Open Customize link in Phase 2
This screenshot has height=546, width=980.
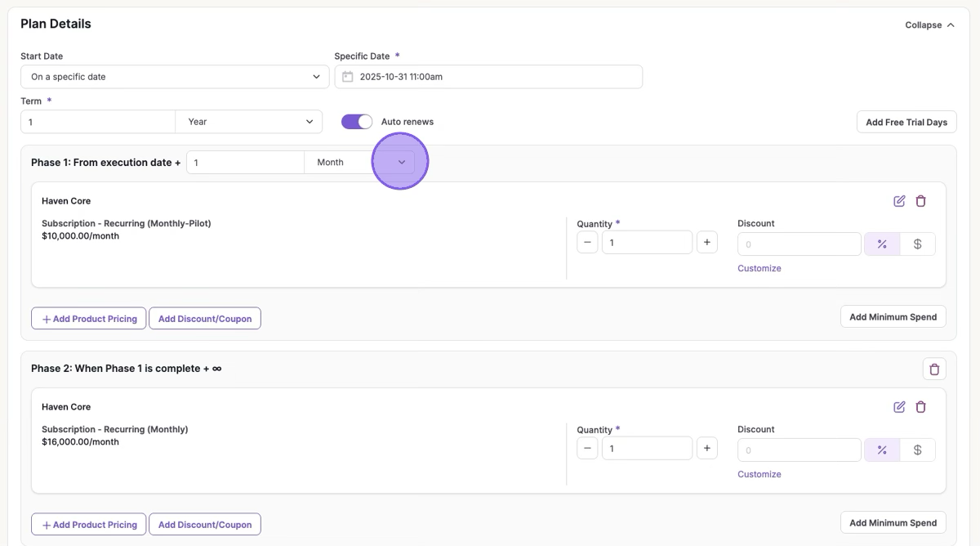tap(759, 474)
